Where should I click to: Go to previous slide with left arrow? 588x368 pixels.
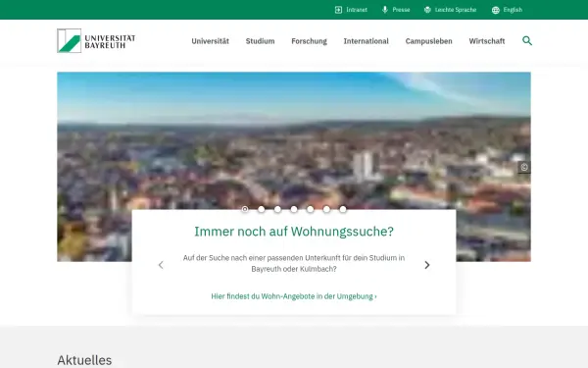(x=161, y=265)
